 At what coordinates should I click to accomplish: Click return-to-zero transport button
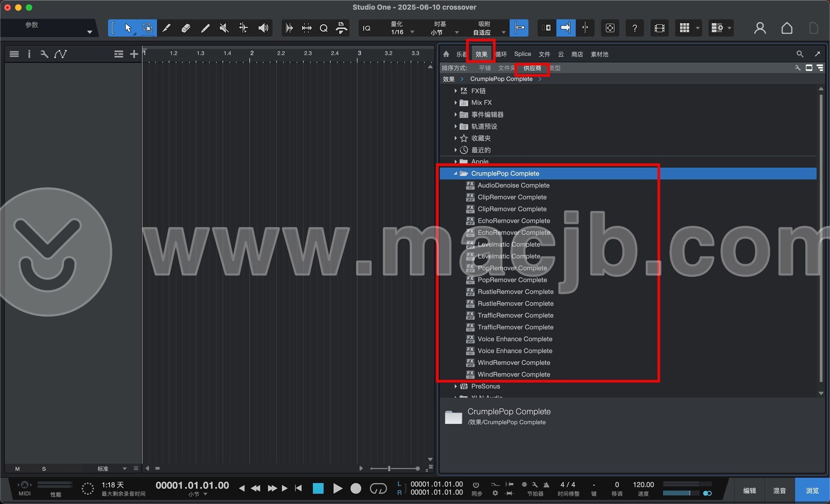click(298, 488)
